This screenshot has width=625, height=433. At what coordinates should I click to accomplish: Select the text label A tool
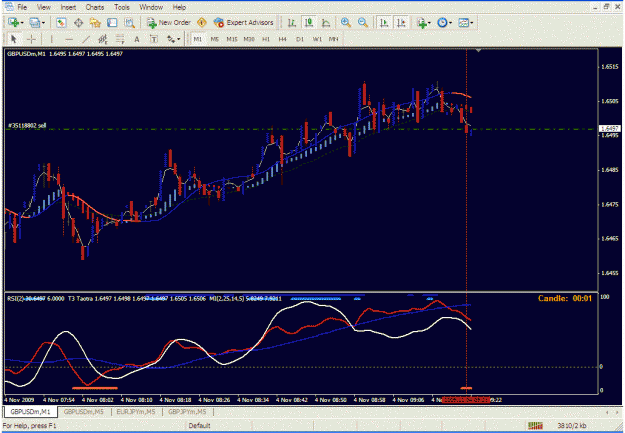(137, 39)
